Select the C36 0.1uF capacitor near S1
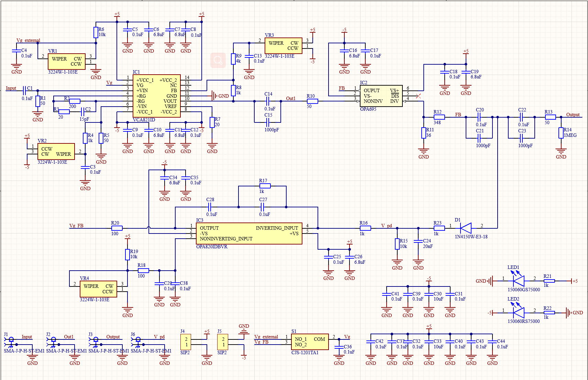 click(339, 347)
